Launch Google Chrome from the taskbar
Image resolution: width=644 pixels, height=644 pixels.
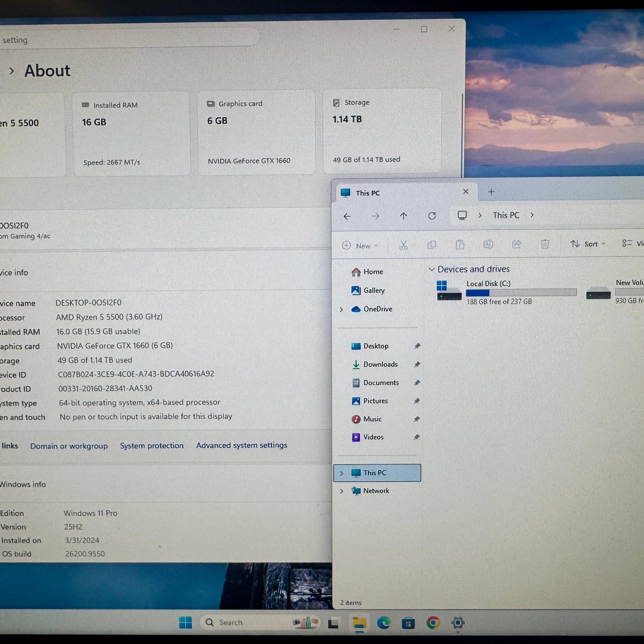tap(433, 622)
